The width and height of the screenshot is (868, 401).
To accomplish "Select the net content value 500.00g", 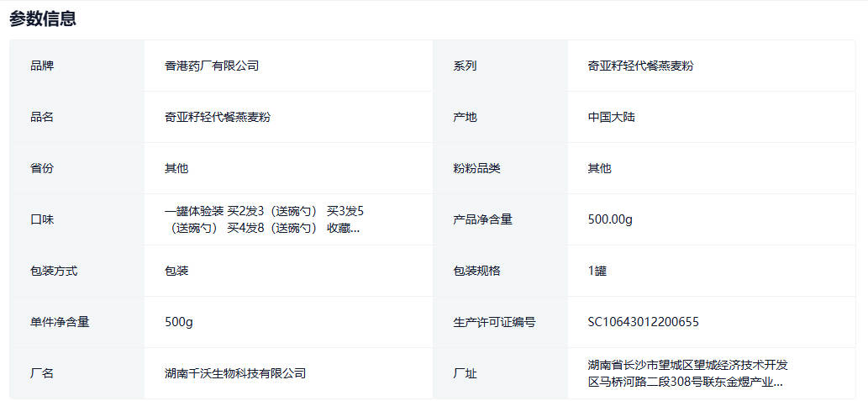I will click(610, 219).
